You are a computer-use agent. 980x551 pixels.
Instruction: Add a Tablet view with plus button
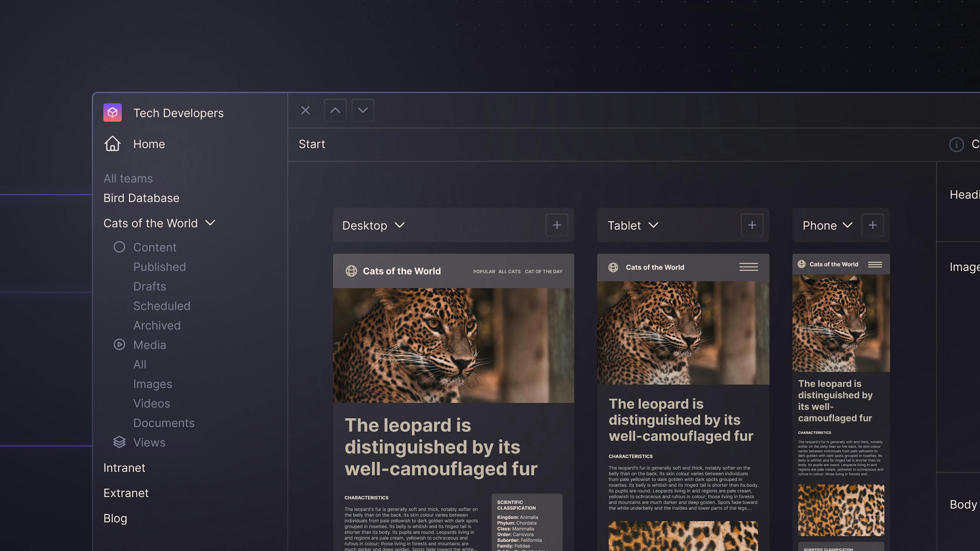coord(752,225)
